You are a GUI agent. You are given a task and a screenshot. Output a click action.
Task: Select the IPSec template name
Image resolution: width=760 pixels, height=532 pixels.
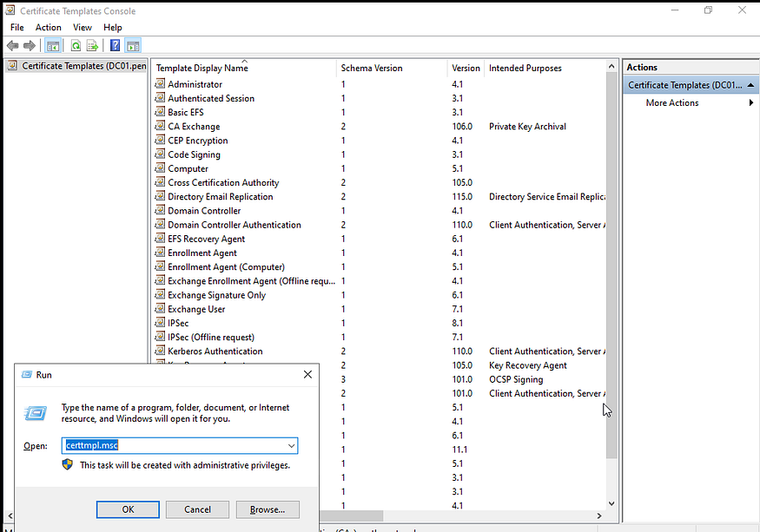(178, 323)
